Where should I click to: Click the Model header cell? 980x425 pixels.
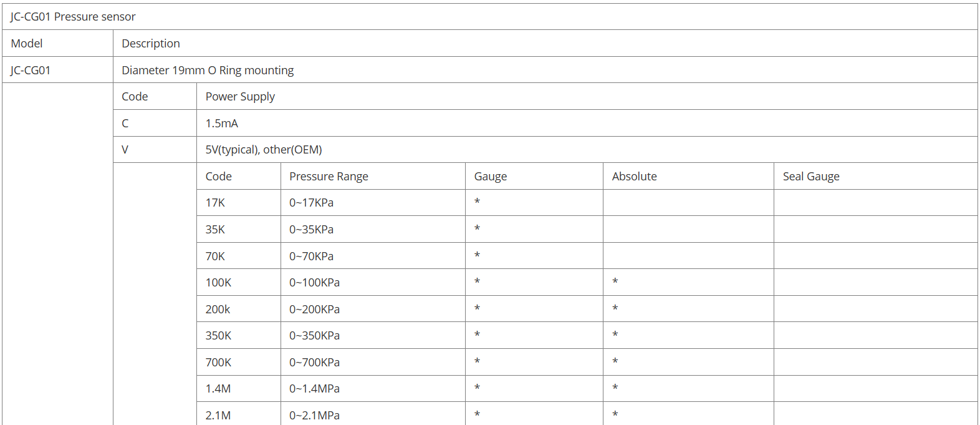pos(27,44)
